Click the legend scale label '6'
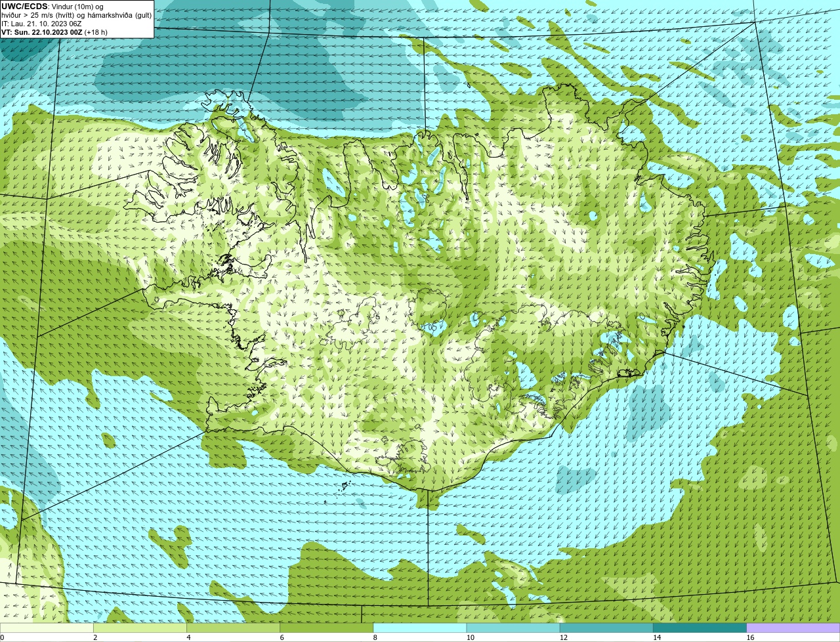The image size is (840, 642). (282, 637)
